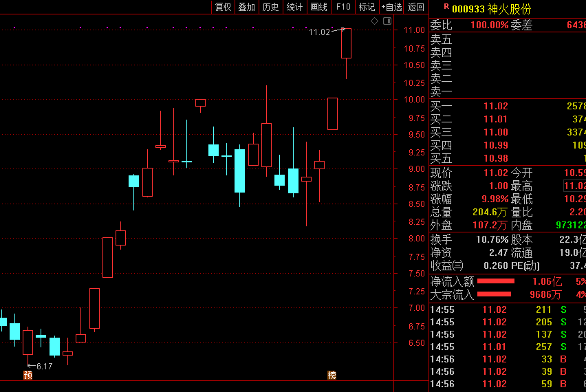The image size is (586, 392).
Task: Toggle the side panel layout icon
Action: pyautogui.click(x=387, y=21)
